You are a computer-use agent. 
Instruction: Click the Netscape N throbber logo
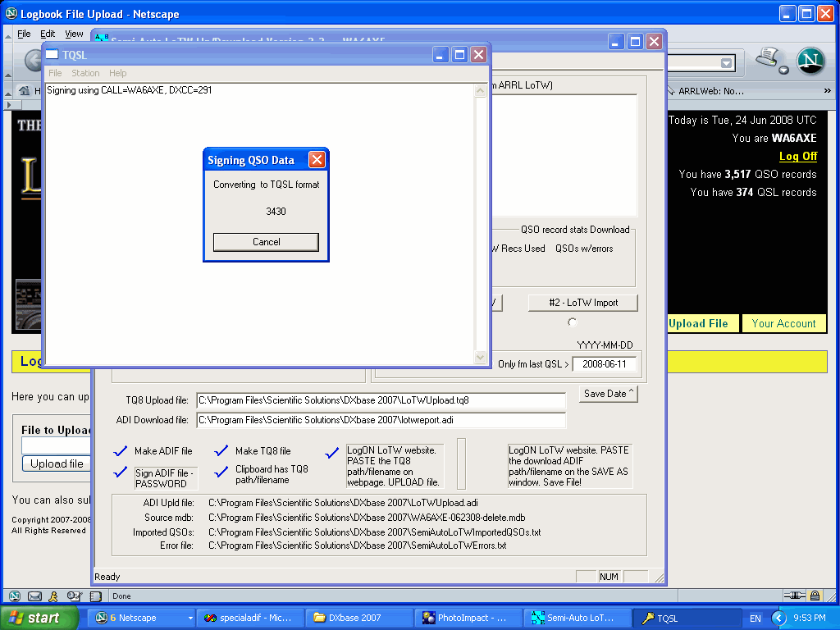pyautogui.click(x=810, y=61)
